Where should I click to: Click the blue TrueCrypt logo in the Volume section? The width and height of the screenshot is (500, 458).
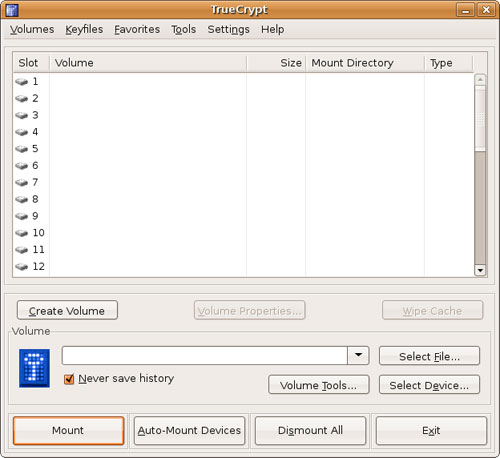click(34, 368)
